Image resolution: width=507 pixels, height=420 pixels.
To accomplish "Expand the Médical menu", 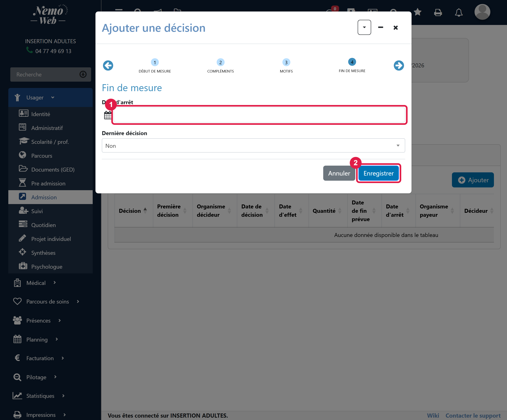I will (51, 283).
